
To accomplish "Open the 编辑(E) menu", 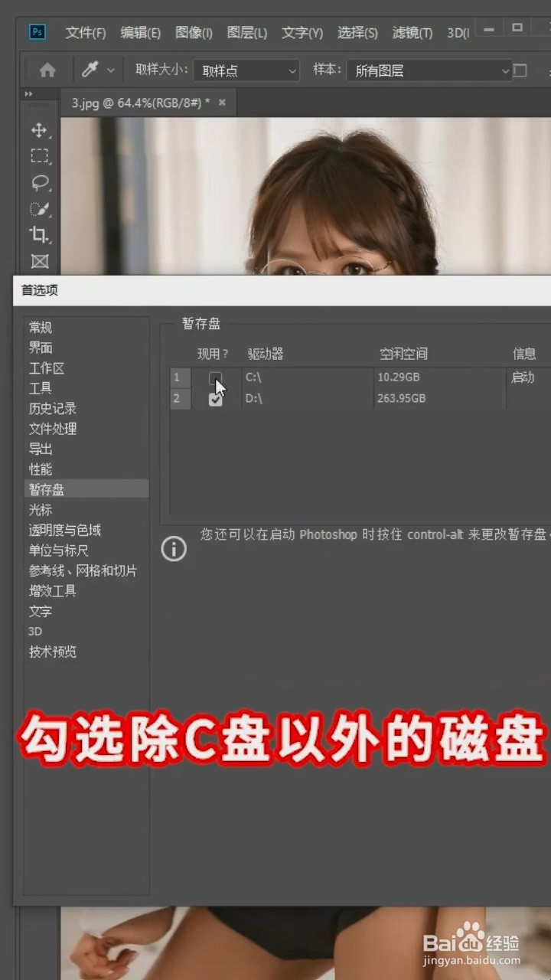I will pyautogui.click(x=140, y=33).
